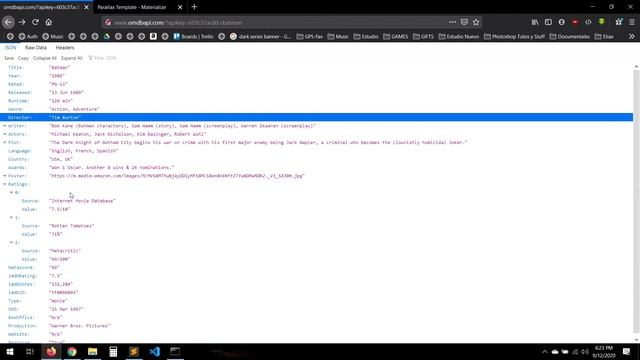The image size is (640, 360).
Task: Open the GIFTS bookmarks folder
Action: point(423,36)
